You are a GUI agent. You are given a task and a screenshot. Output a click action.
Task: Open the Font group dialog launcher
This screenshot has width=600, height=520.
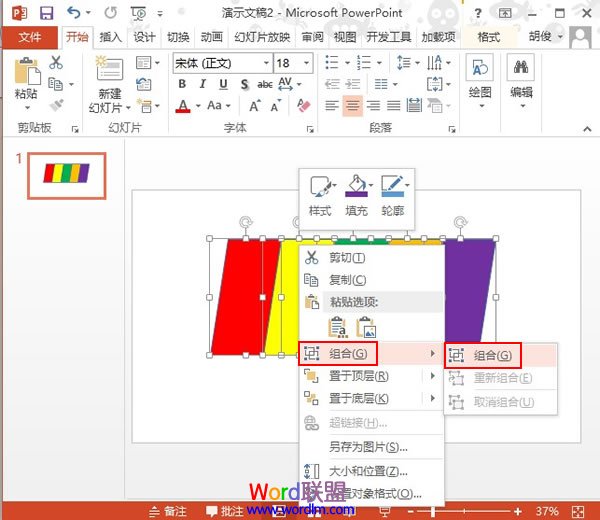point(310,130)
